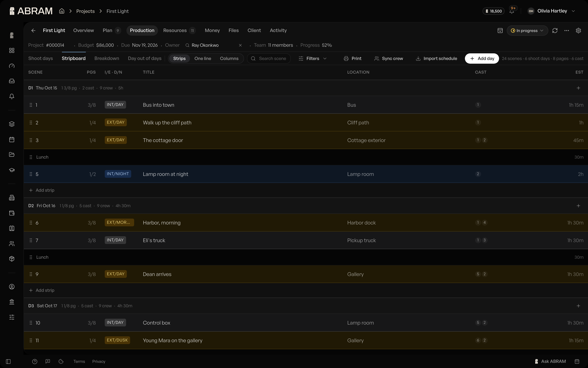Clear the Ray Okonkwo owner field
This screenshot has height=368, width=588.
pyautogui.click(x=240, y=45)
